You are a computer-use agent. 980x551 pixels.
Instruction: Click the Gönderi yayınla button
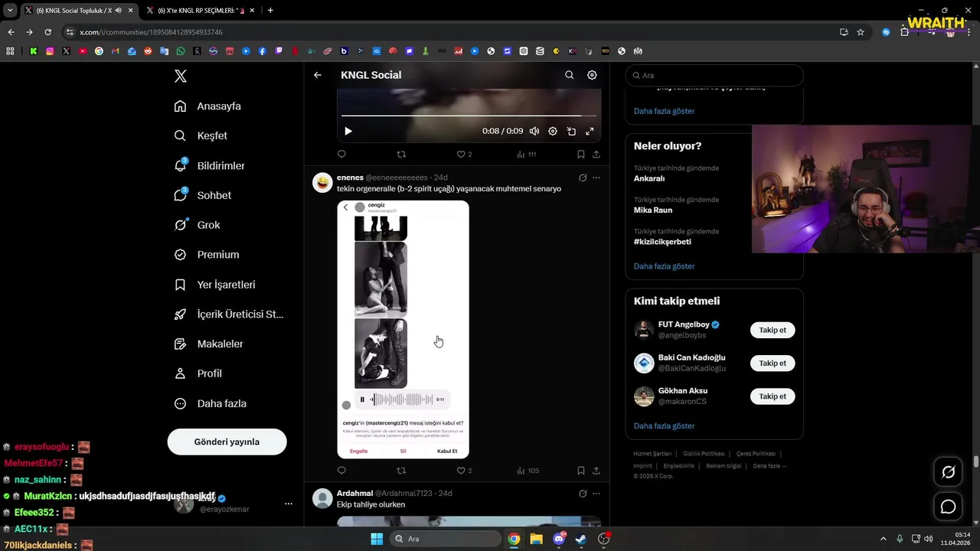click(227, 442)
